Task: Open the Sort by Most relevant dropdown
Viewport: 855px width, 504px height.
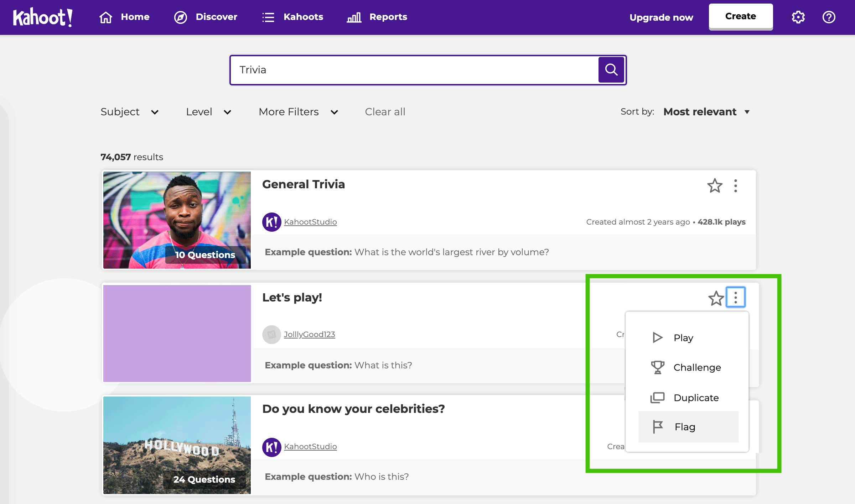Action: click(x=707, y=112)
